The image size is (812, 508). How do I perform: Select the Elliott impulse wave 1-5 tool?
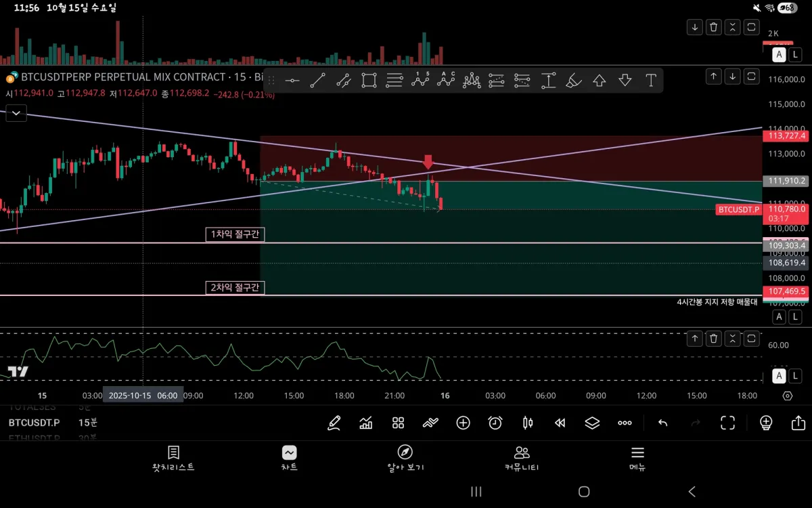click(420, 80)
